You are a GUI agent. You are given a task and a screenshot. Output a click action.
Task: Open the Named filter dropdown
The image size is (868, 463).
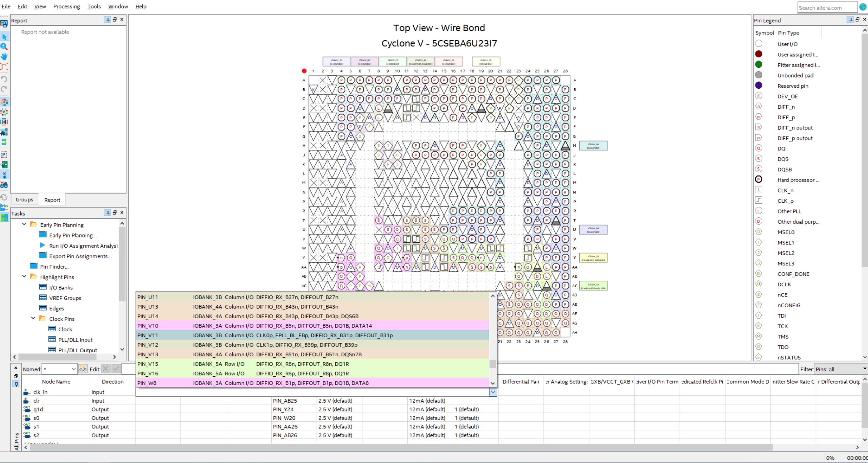73,369
